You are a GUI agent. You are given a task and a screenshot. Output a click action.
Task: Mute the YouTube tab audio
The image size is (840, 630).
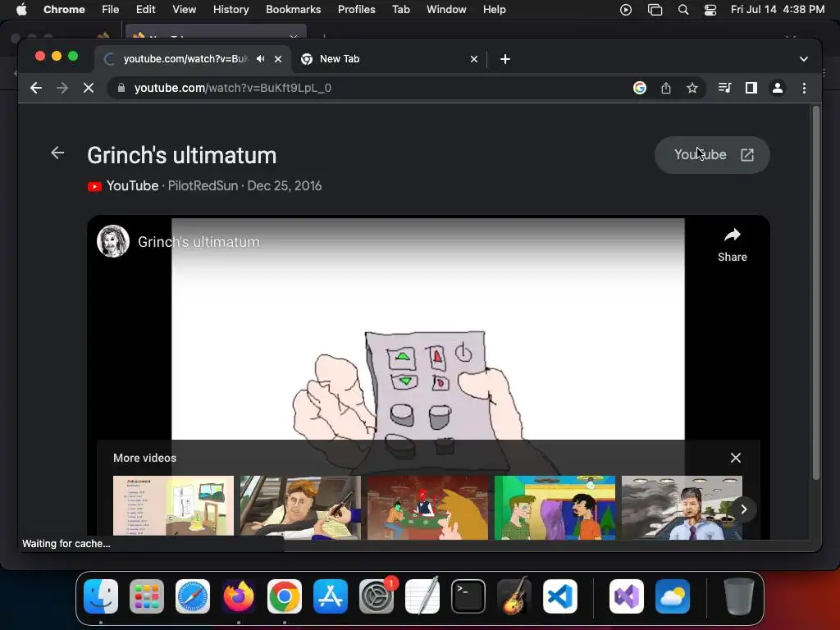(260, 59)
